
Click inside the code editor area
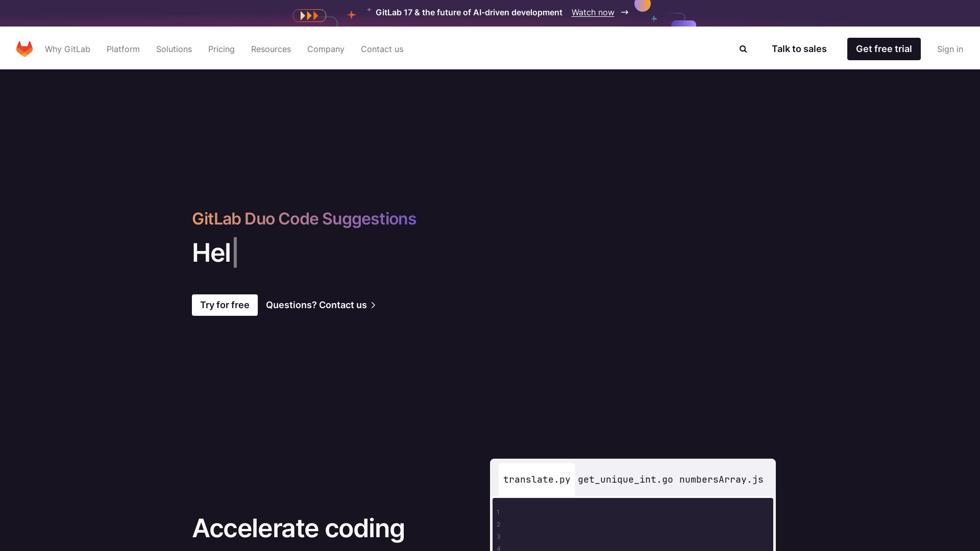click(633, 524)
